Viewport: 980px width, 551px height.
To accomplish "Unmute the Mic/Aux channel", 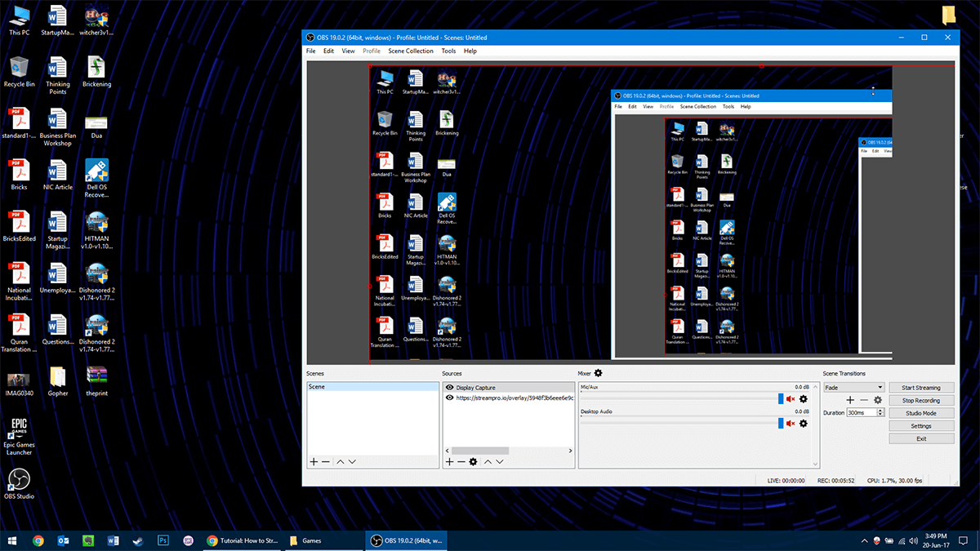I will (791, 398).
